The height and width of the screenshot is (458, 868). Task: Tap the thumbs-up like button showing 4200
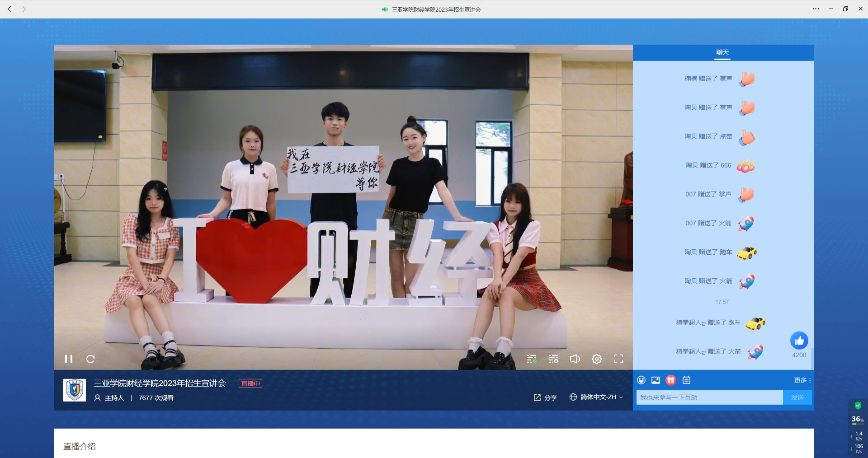799,341
